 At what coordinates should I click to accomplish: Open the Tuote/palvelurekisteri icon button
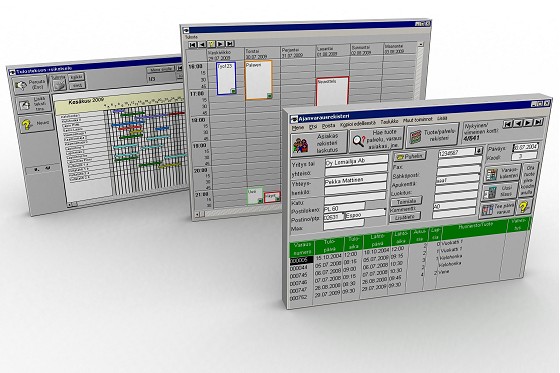pos(432,135)
